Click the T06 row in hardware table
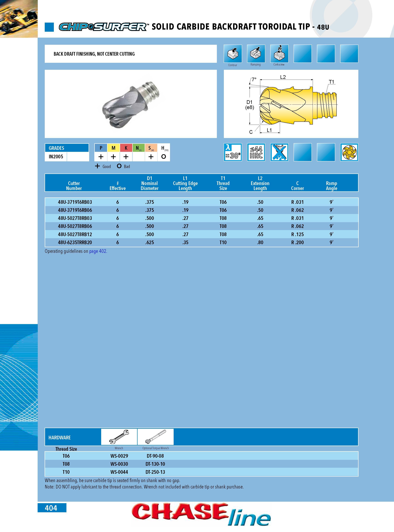 click(x=202, y=456)
